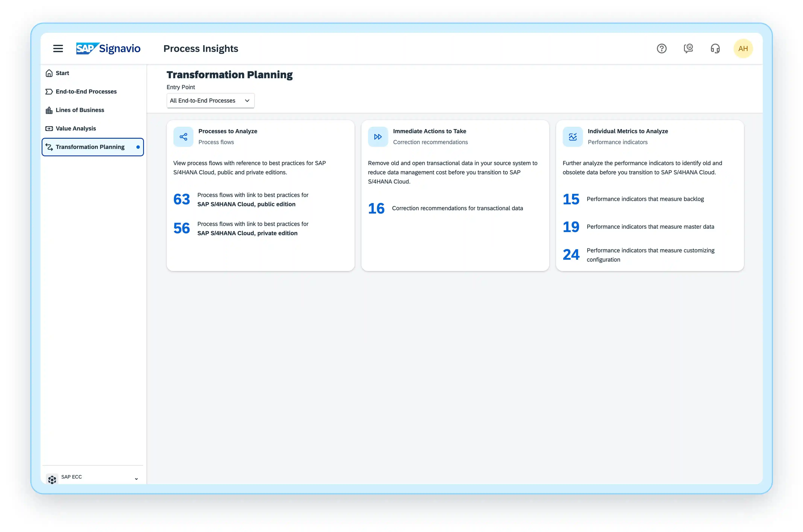Click the Process flows subtitle
803x532 pixels.
coord(216,142)
